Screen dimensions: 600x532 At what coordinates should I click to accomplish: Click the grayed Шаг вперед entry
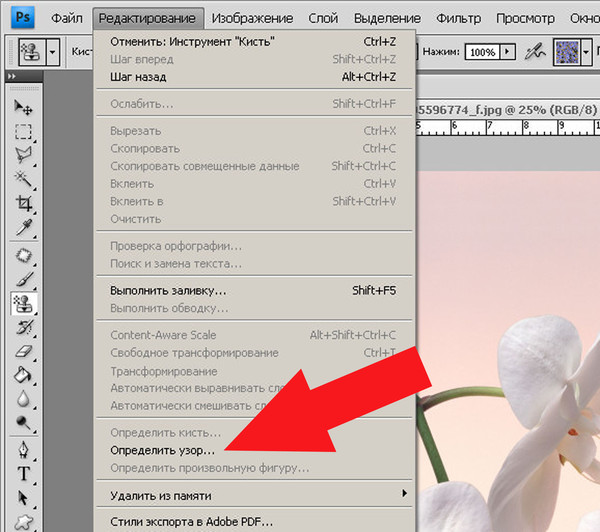(x=254, y=59)
